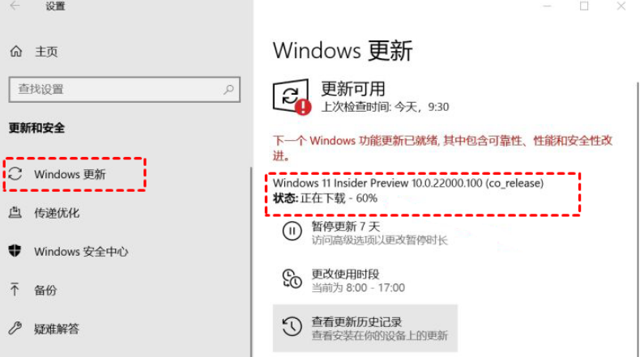The image size is (644, 357).
Task: Click the shield icon for Windows 安全中心
Action: [x=15, y=250]
